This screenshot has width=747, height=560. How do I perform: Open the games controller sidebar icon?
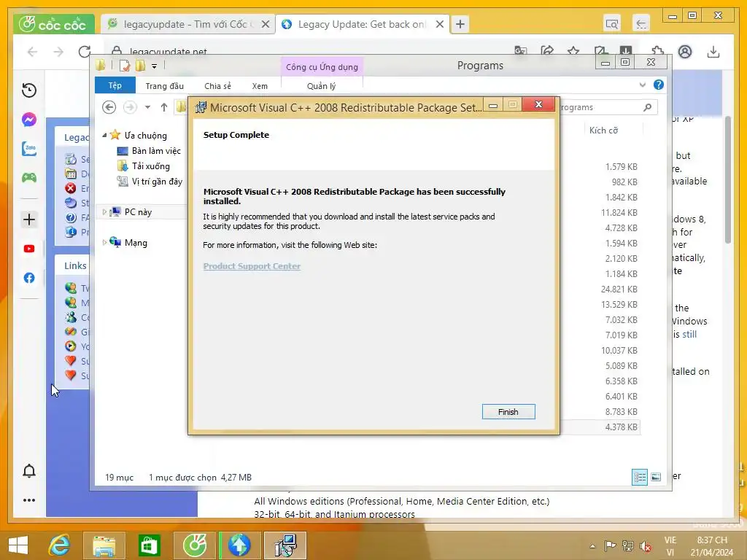pos(29,178)
